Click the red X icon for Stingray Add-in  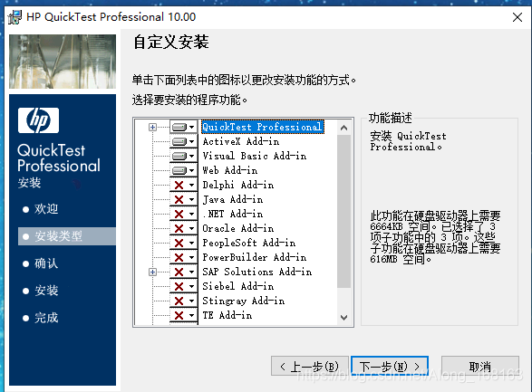(x=179, y=301)
